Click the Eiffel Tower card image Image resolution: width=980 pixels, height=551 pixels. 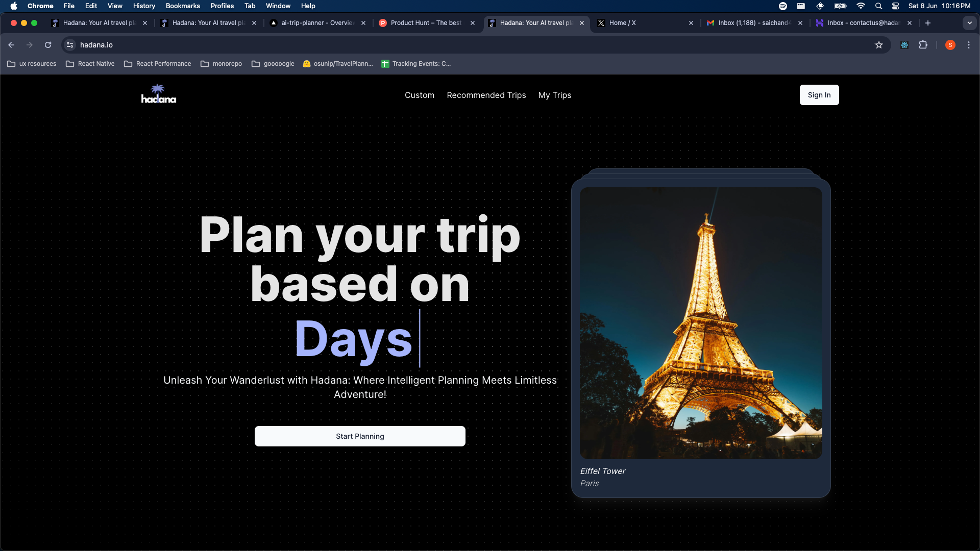point(701,322)
